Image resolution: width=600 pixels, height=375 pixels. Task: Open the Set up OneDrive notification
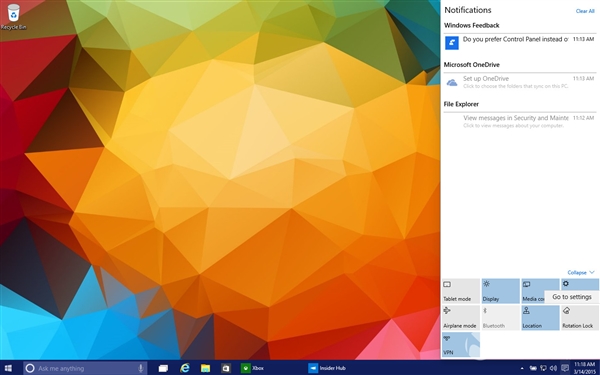tap(520, 82)
